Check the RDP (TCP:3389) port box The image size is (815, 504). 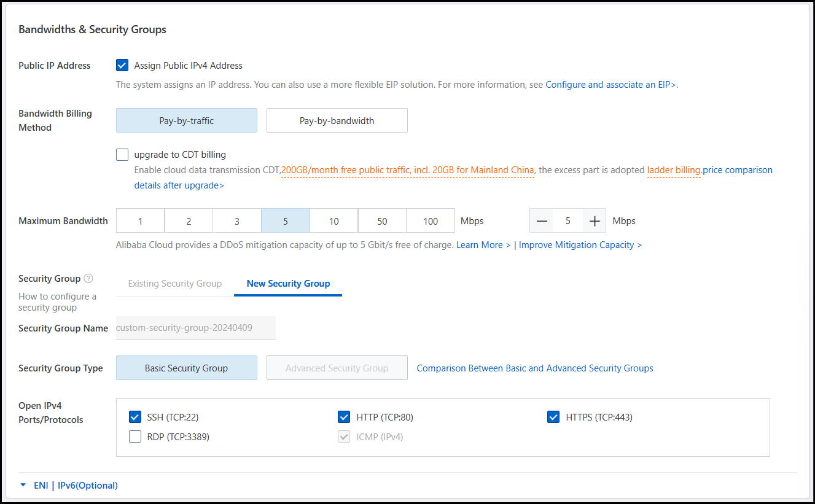(135, 437)
